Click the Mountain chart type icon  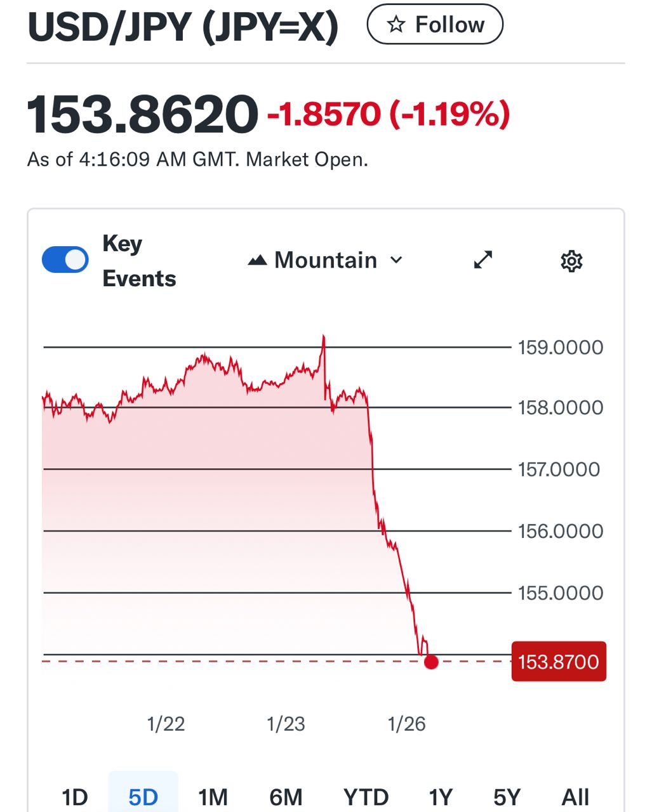point(257,260)
